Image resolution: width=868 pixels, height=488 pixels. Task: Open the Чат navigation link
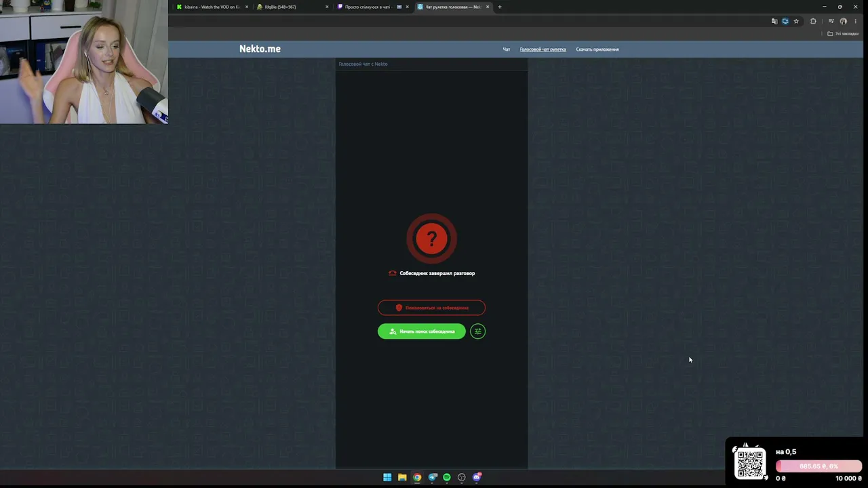point(507,49)
